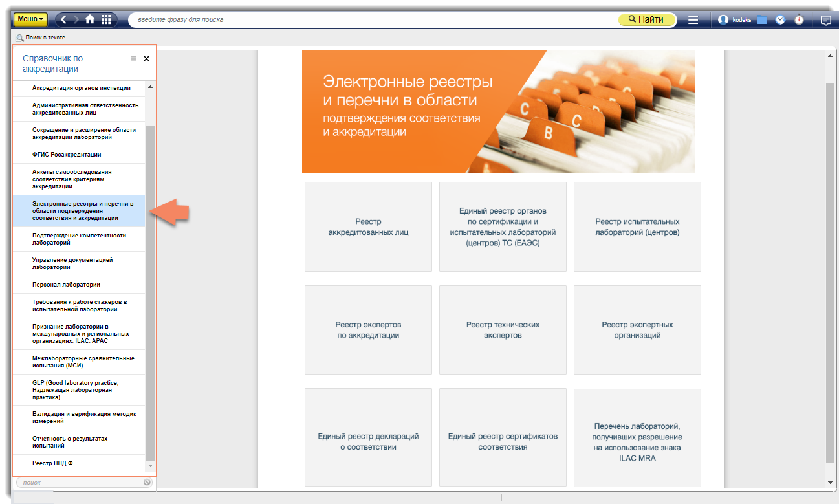Focus the sidebar поиск field
This screenshot has height=504, width=839.
pyautogui.click(x=79, y=483)
